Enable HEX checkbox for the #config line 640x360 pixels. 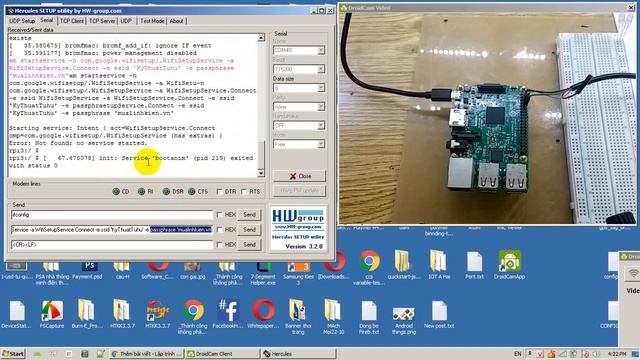tap(220, 215)
